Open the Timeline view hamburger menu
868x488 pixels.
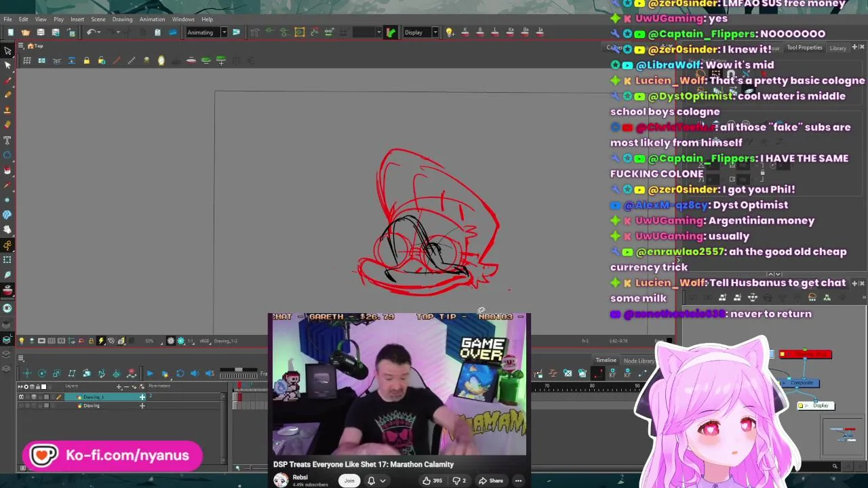21,358
